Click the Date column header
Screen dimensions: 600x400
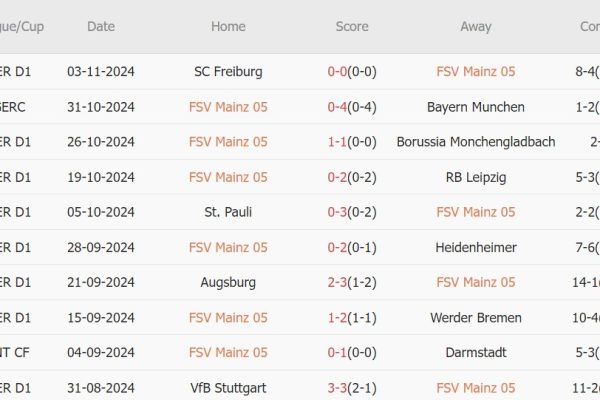pos(101,27)
